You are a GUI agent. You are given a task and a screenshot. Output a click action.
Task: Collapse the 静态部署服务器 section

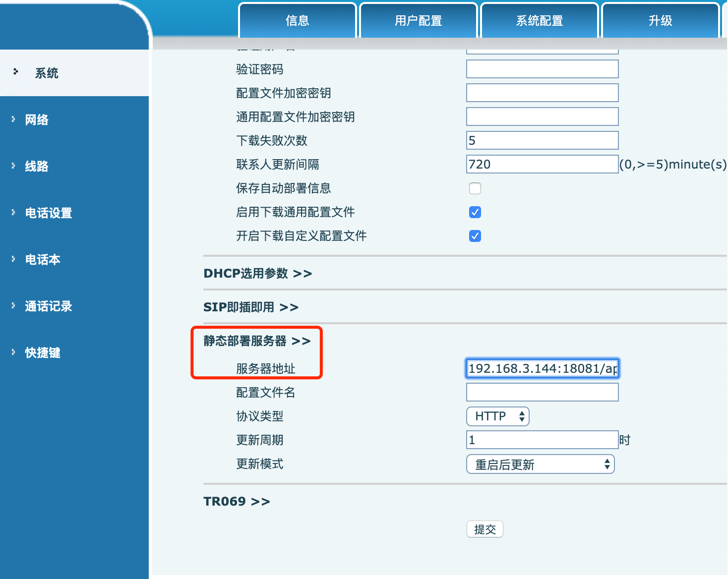[257, 341]
